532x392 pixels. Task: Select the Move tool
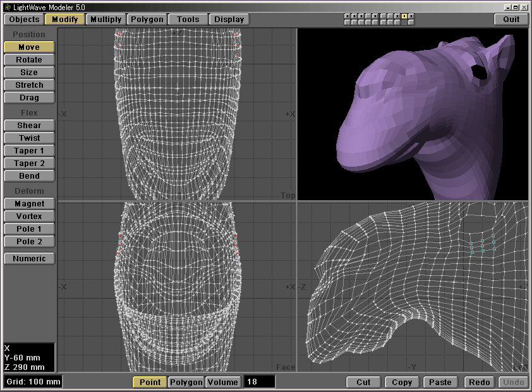29,47
